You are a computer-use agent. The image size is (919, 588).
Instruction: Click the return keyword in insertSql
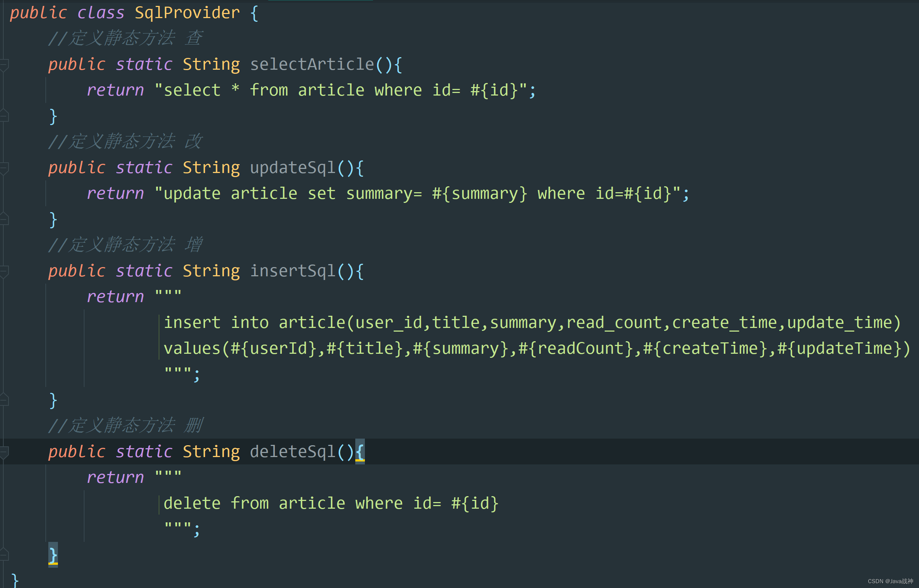tap(115, 297)
